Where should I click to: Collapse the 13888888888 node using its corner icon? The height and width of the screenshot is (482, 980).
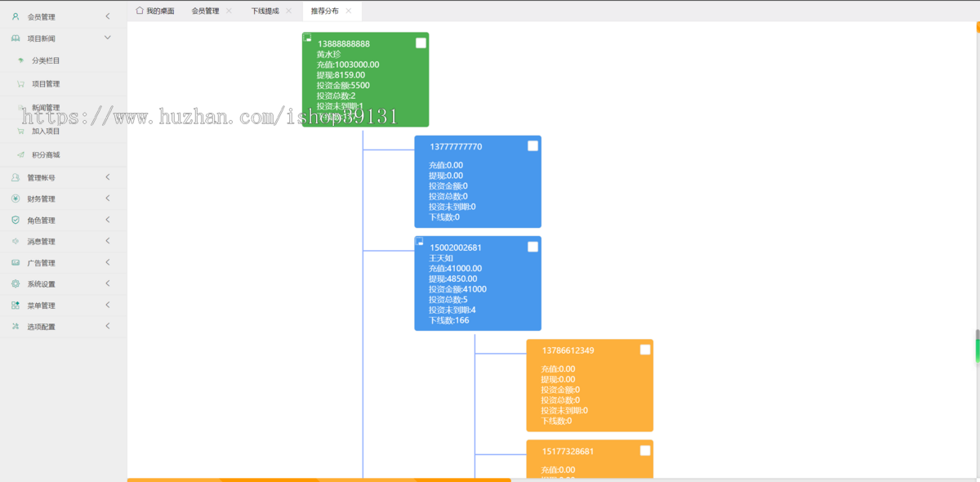(x=307, y=38)
